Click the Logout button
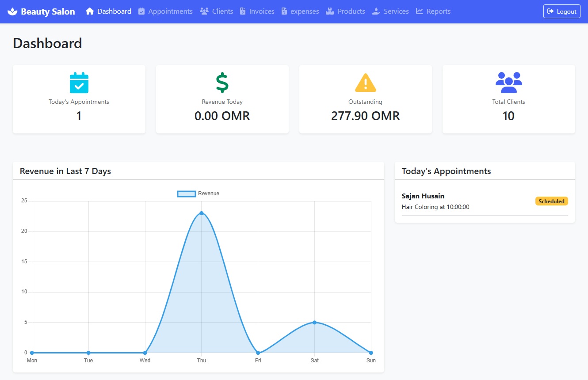The image size is (588, 380). pyautogui.click(x=561, y=11)
